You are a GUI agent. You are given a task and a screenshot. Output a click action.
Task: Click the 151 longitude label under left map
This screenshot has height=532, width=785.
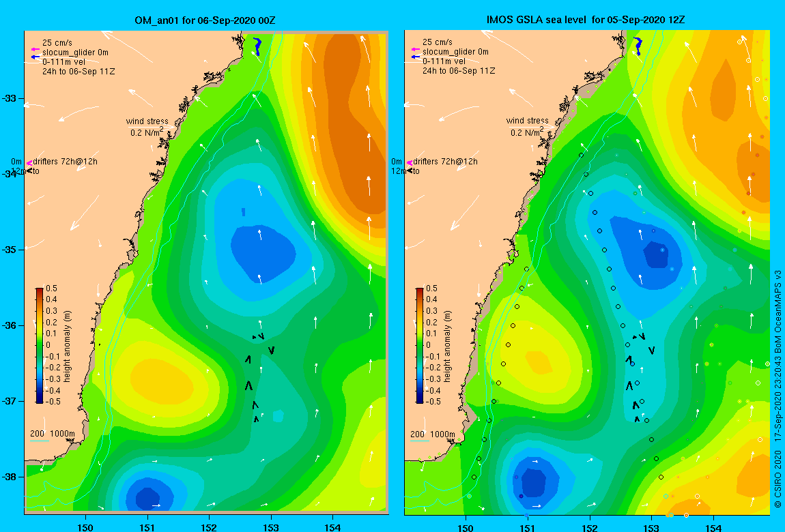pyautogui.click(x=147, y=527)
